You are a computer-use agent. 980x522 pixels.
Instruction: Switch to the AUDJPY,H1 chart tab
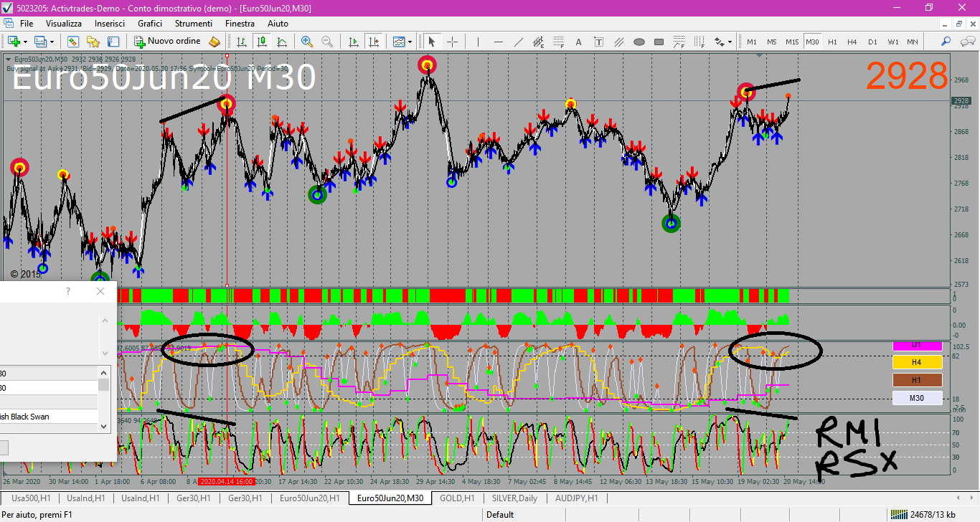[576, 498]
